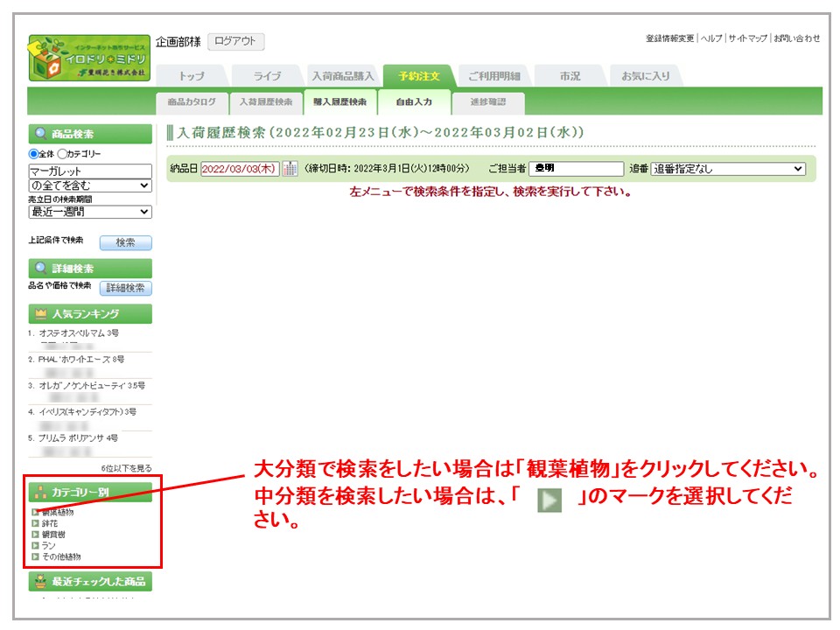Open the 自由入力 sub-tab
The image size is (840, 630).
click(414, 102)
